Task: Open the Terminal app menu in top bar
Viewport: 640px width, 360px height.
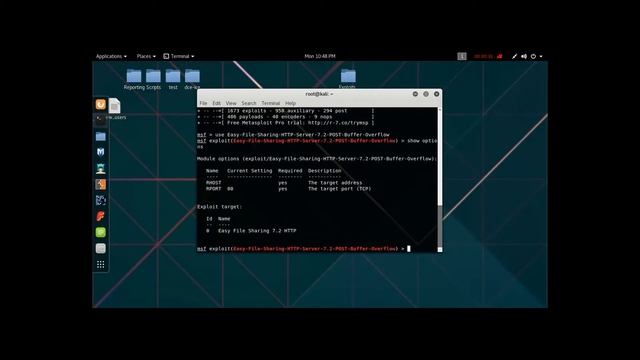Action: (179, 56)
